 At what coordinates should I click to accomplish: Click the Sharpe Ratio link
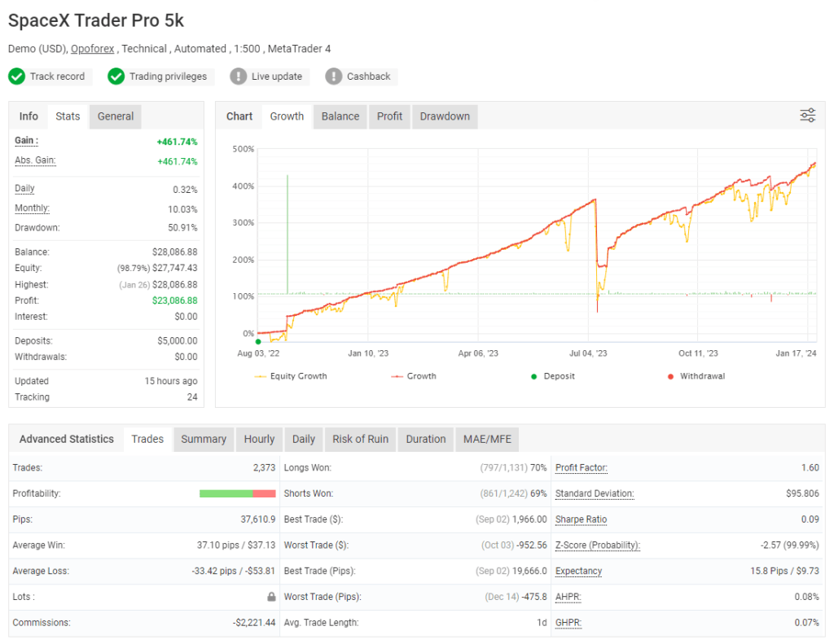[581, 519]
